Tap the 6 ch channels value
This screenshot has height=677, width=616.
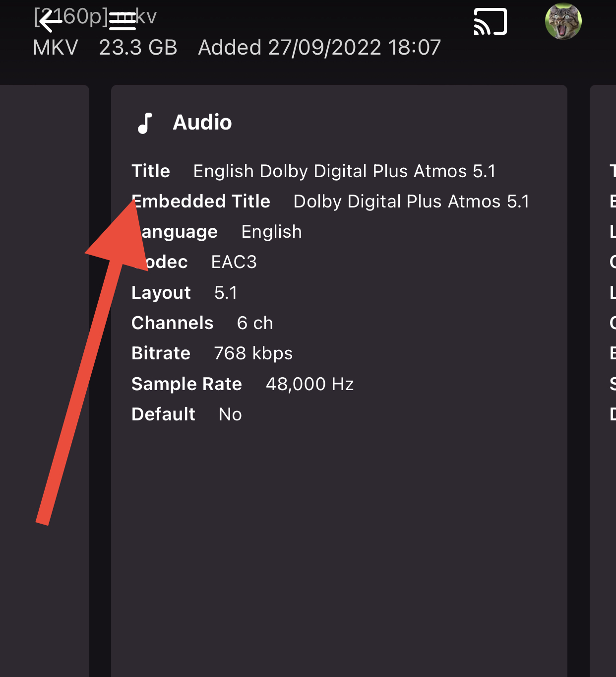tap(255, 323)
